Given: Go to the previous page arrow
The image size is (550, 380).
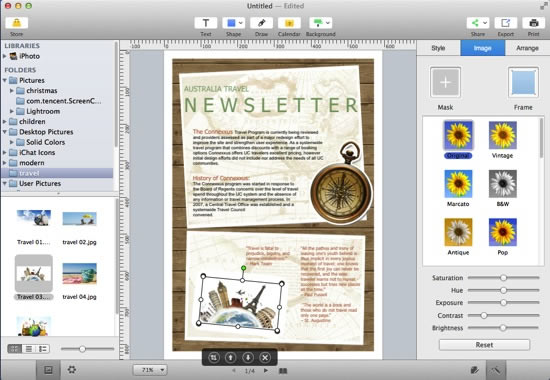Looking at the screenshot, I should (x=234, y=371).
